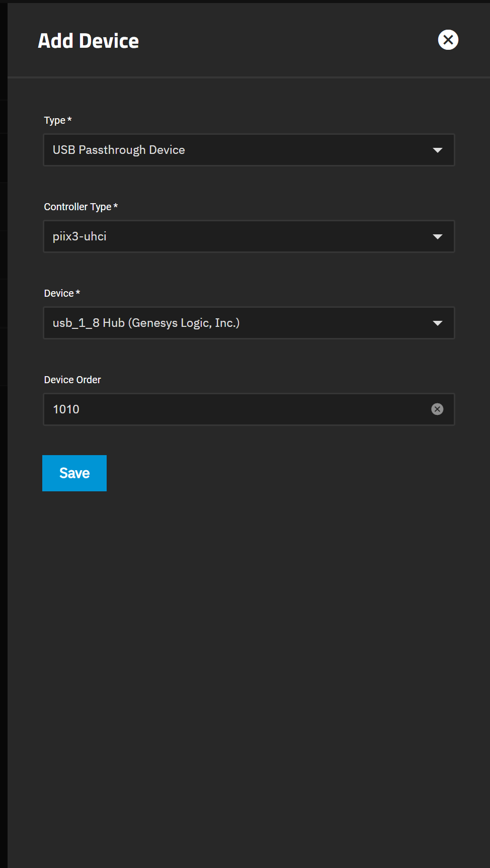The image size is (490, 868).
Task: Save the new device
Action: click(x=74, y=473)
